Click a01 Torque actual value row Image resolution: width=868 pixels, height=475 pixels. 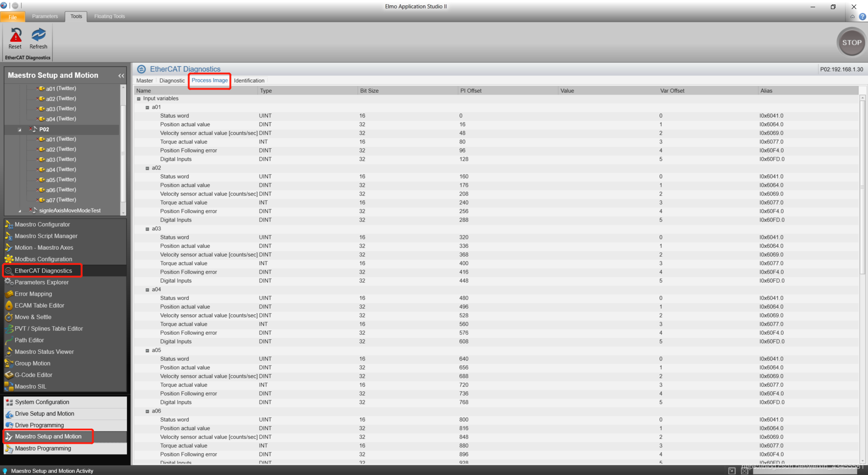tap(496, 142)
